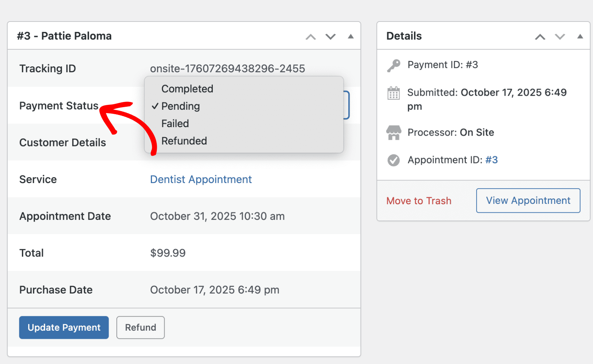
Task: Choose the checked Pending status option
Action: coord(180,106)
